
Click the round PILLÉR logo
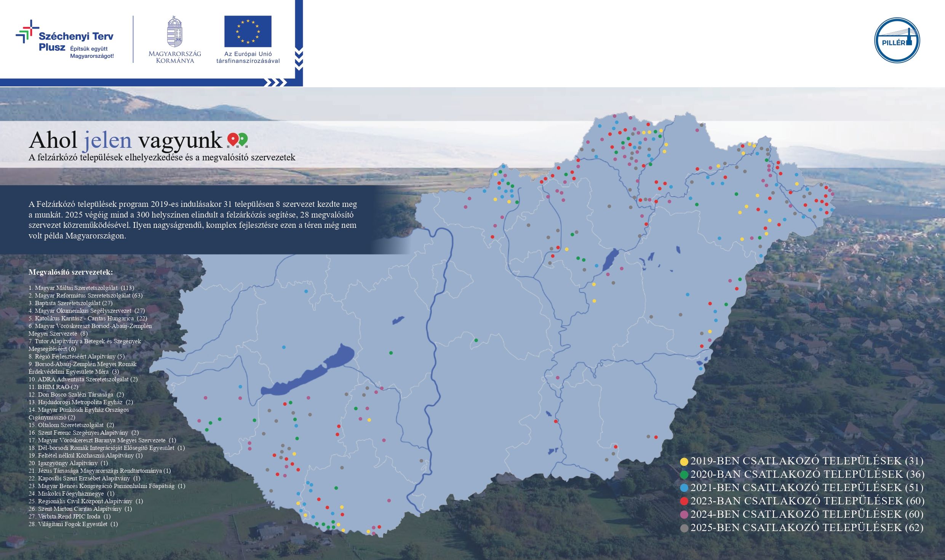[897, 40]
